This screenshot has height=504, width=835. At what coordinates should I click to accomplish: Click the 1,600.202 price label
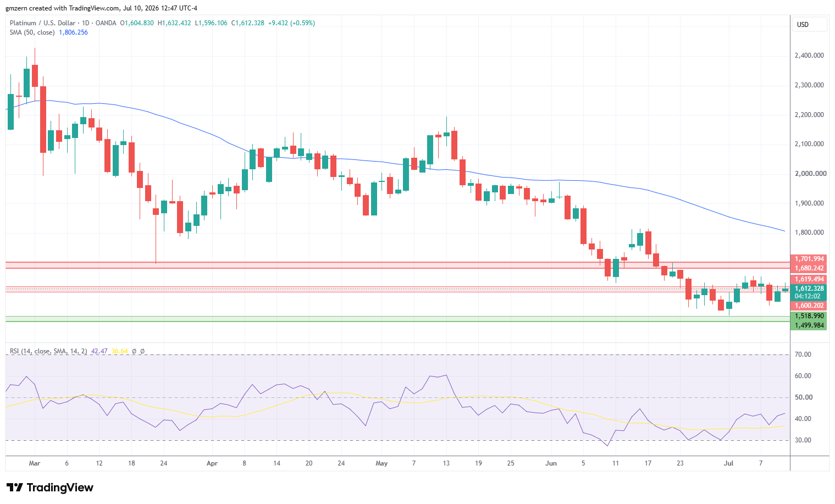point(809,306)
